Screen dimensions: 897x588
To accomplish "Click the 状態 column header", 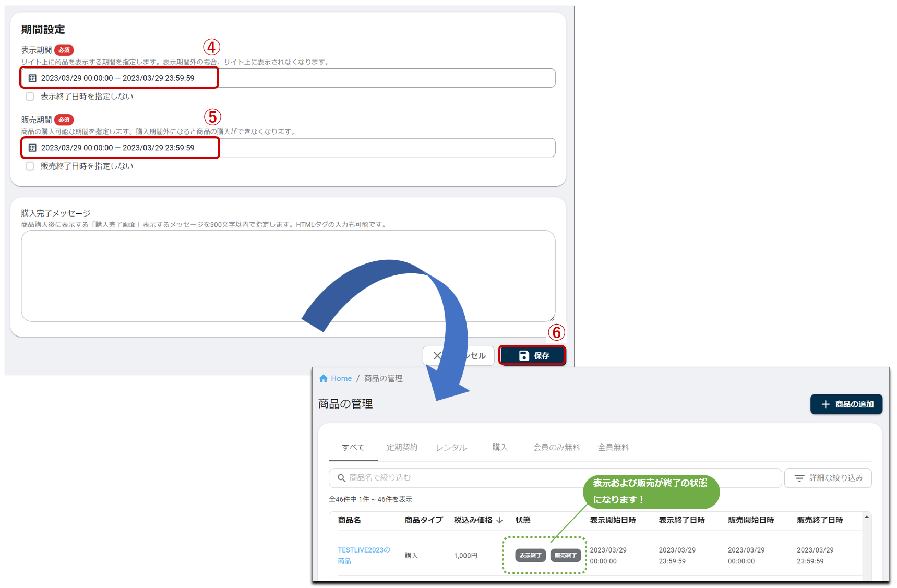I will coord(523,520).
